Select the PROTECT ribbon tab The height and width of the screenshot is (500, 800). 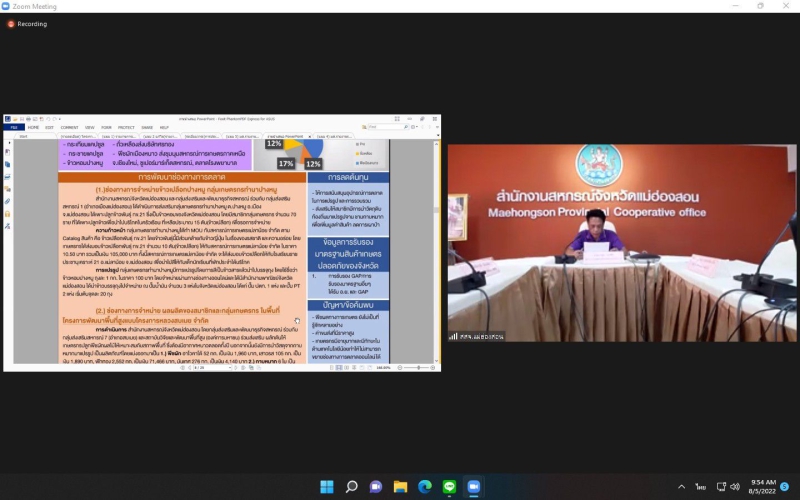pyautogui.click(x=126, y=128)
